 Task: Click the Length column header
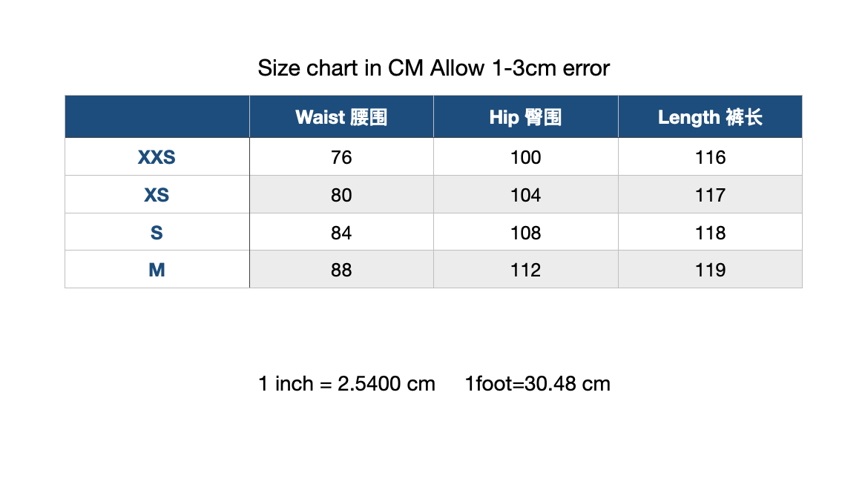(710, 117)
